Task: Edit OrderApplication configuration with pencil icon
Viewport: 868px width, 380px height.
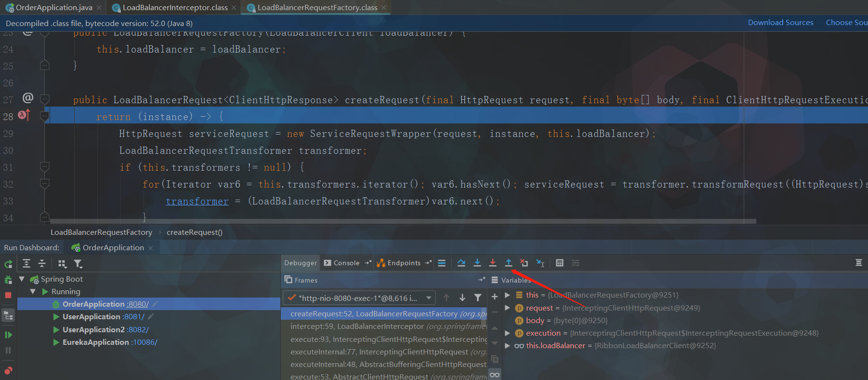Action: pyautogui.click(x=155, y=304)
